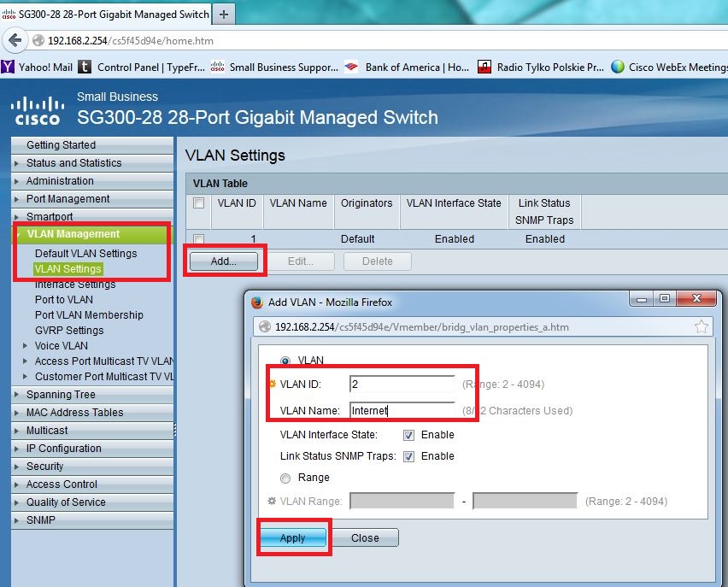The height and width of the screenshot is (587, 728).
Task: Click the VLAN Name input field
Action: (402, 410)
